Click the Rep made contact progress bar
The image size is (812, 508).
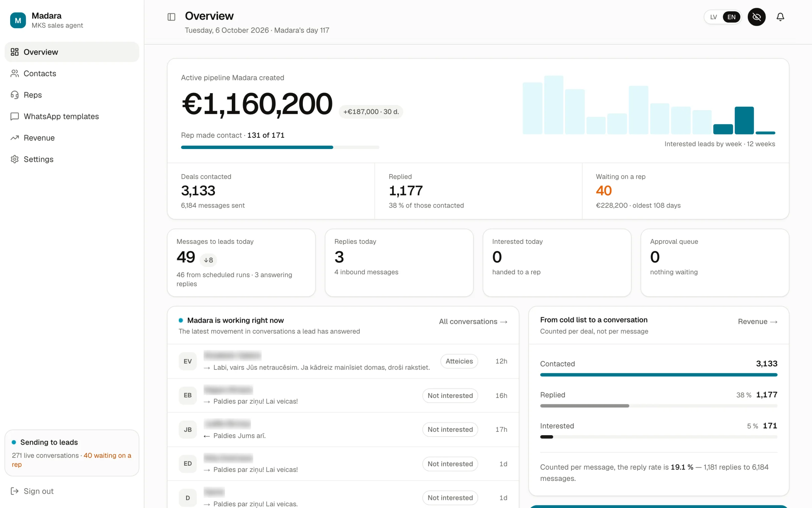280,147
